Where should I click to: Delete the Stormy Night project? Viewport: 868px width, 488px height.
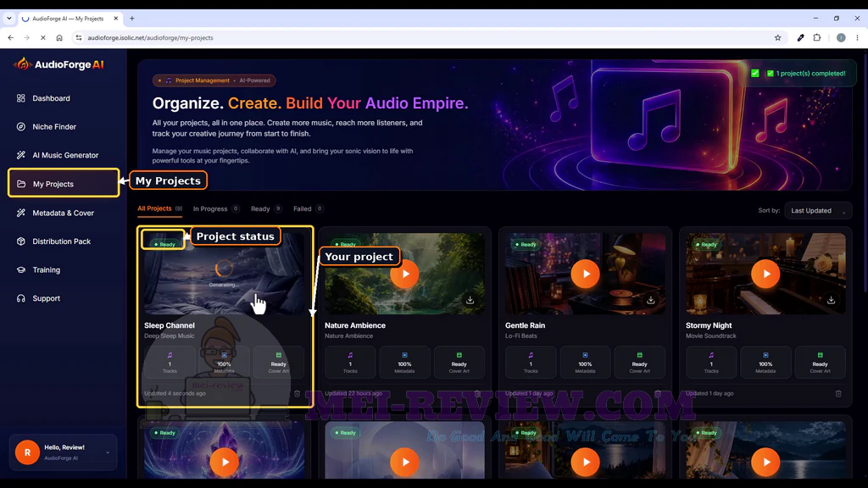click(x=838, y=393)
